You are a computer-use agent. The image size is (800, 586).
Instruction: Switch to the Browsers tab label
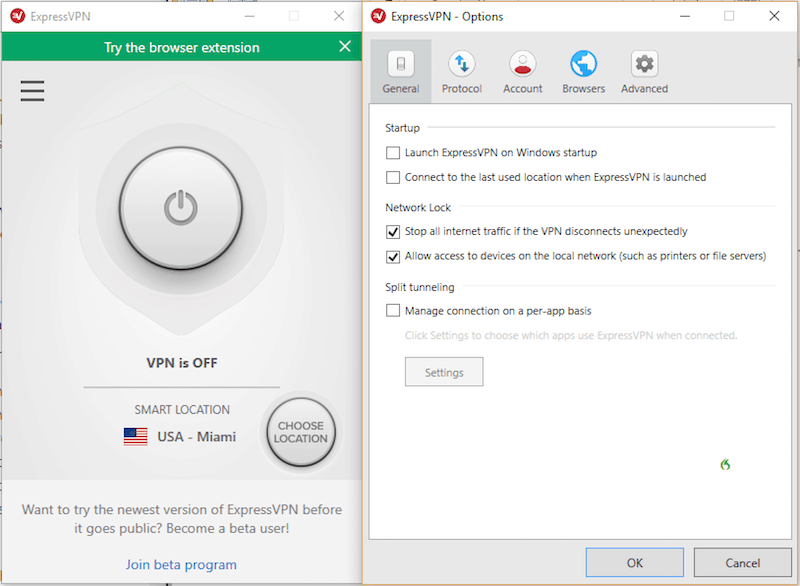(x=583, y=89)
